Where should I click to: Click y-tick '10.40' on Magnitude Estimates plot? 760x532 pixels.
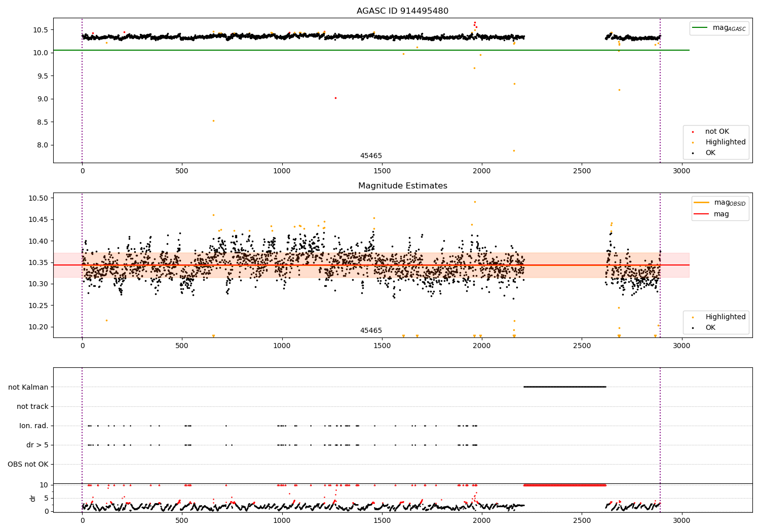click(39, 241)
